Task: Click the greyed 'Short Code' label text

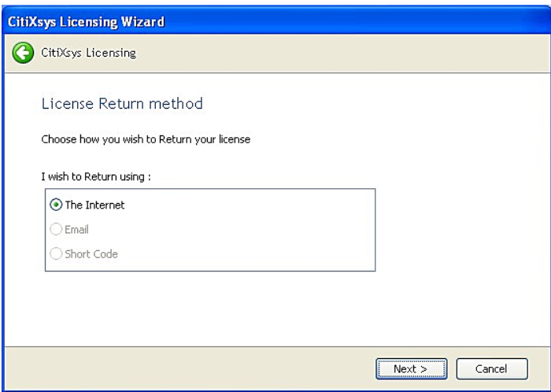Action: point(91,253)
